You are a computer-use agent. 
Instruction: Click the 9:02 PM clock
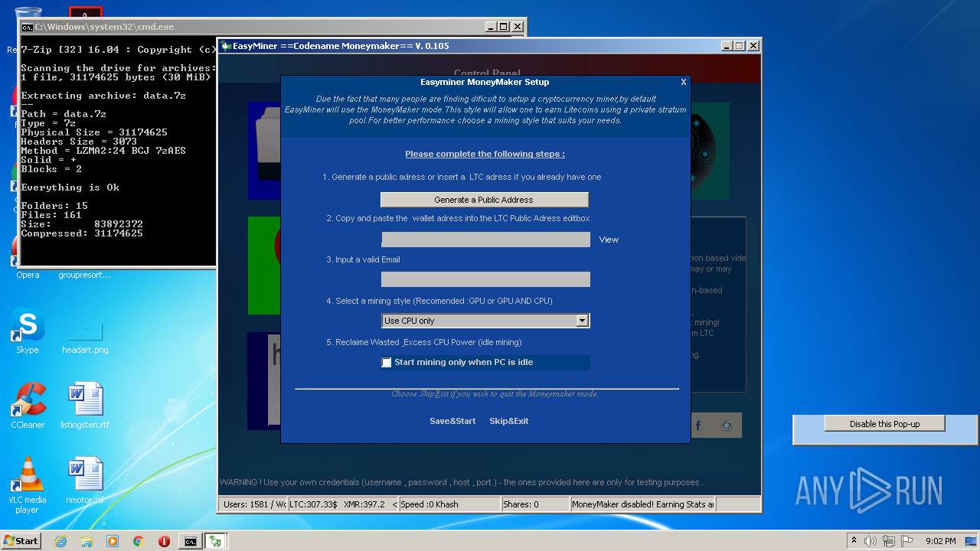(941, 541)
